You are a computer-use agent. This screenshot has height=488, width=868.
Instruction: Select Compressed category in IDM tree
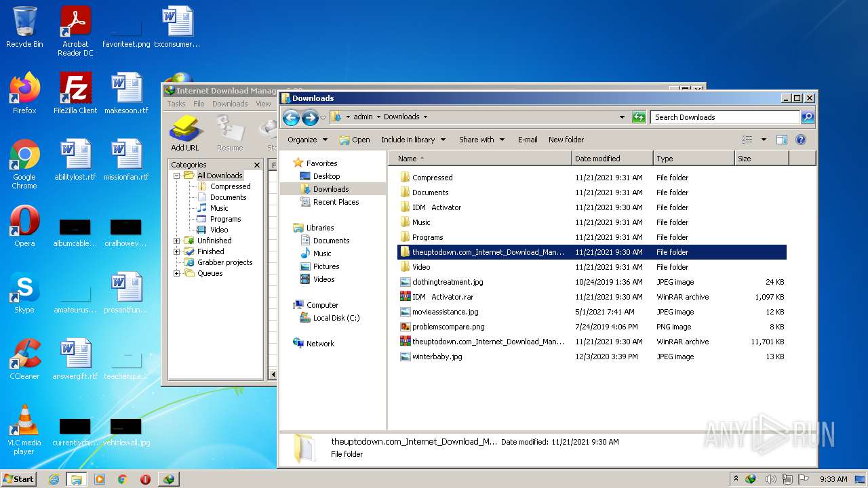pyautogui.click(x=230, y=186)
